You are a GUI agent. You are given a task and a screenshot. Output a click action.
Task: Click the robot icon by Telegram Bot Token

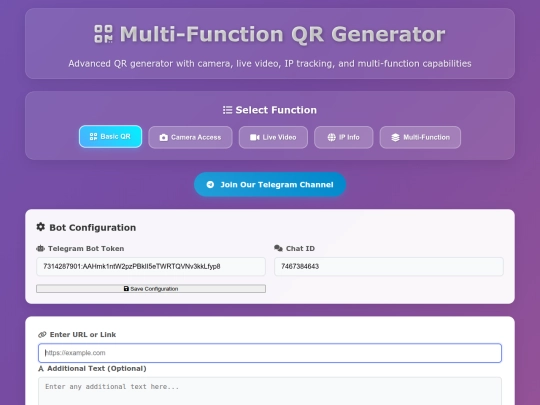coord(41,248)
